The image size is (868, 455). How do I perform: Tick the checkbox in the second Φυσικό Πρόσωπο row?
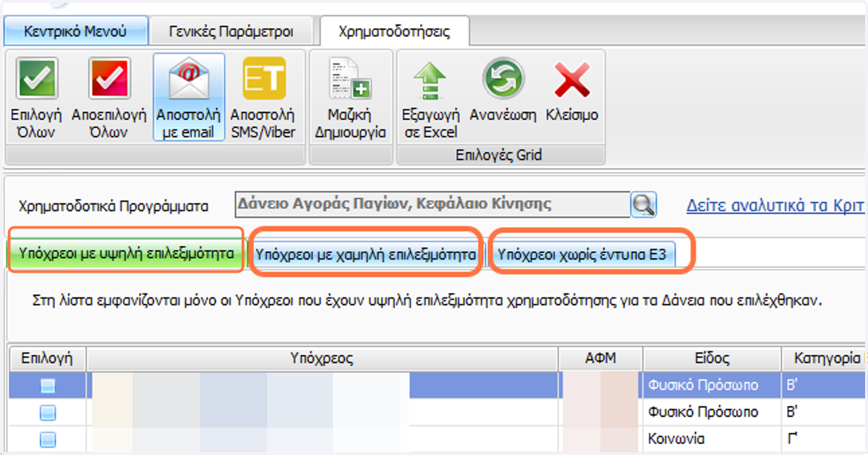pos(47,412)
